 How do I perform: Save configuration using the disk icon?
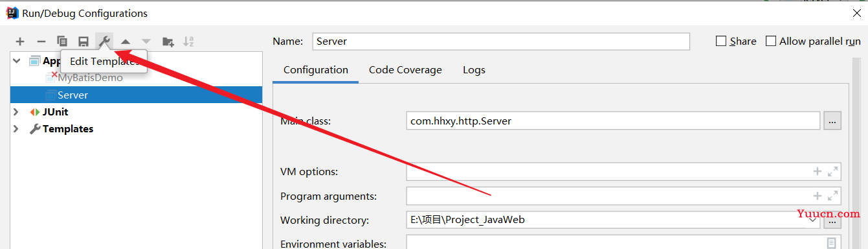point(83,41)
